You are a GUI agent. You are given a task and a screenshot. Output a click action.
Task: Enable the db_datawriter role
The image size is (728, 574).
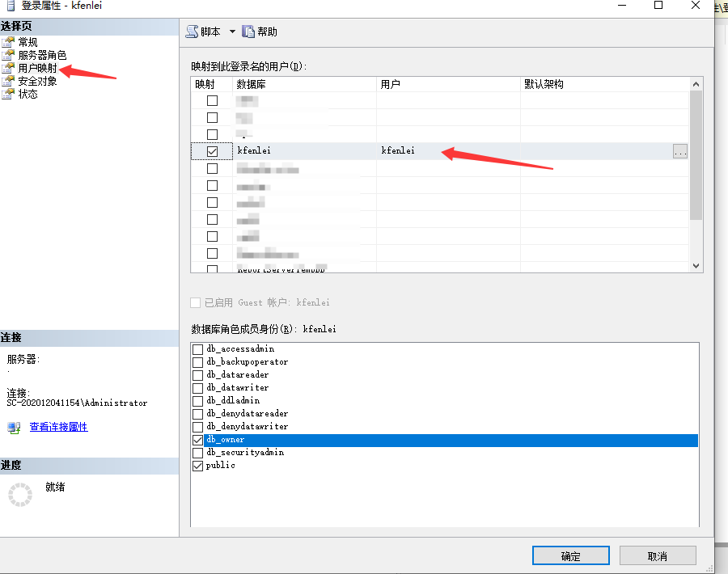tap(198, 388)
